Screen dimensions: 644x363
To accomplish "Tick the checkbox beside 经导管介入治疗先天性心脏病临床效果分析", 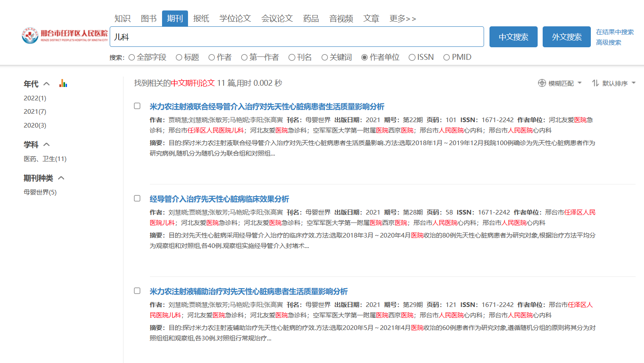I will 137,198.
